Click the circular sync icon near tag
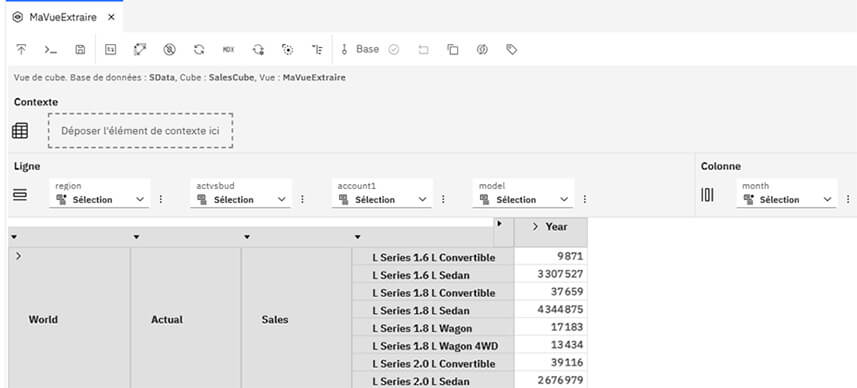 point(482,50)
